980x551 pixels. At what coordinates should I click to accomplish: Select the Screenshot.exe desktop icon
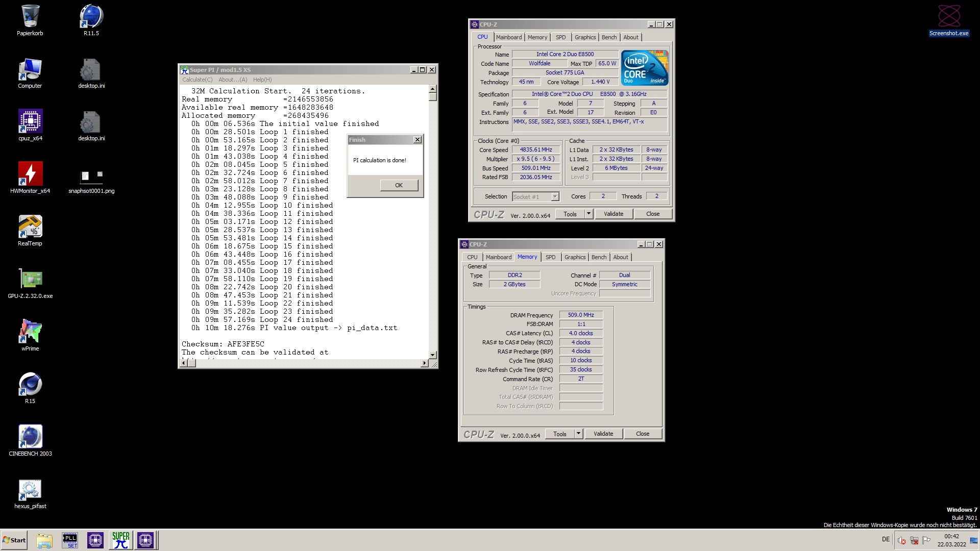[x=949, y=20]
